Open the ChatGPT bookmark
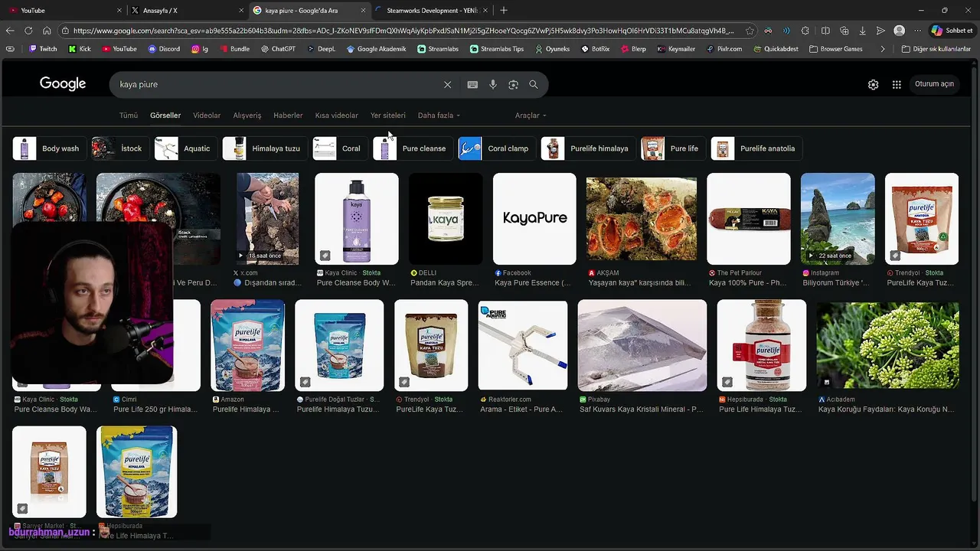The height and width of the screenshot is (551, 980). coord(276,49)
